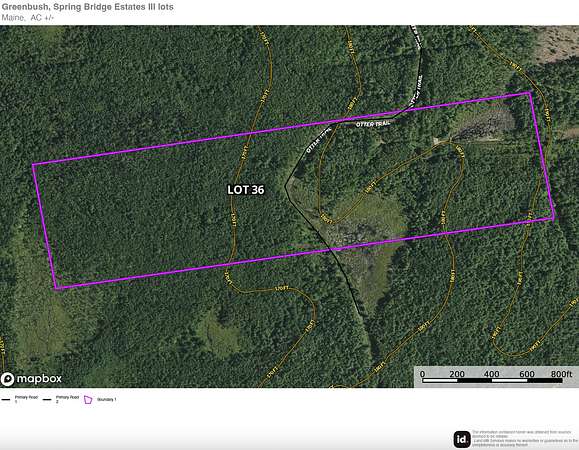Click the northeast corner of purple lot boundary
579x450 pixels.
pyautogui.click(x=530, y=93)
